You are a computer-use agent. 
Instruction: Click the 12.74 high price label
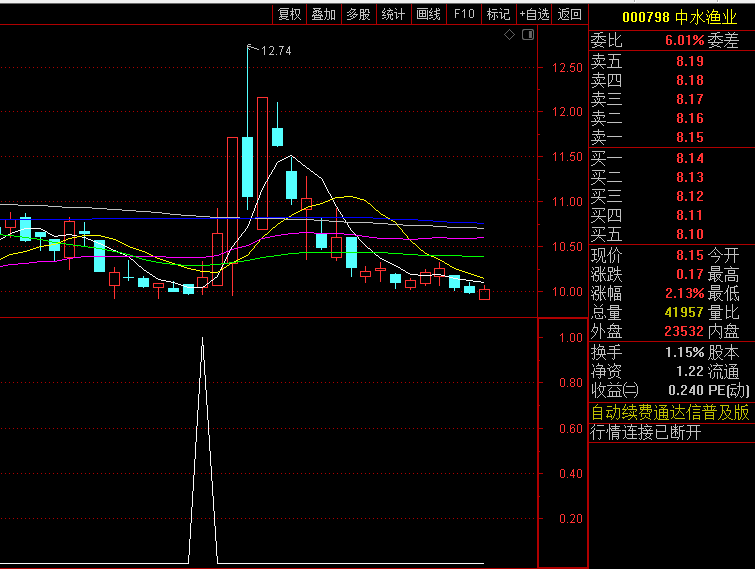(276, 50)
